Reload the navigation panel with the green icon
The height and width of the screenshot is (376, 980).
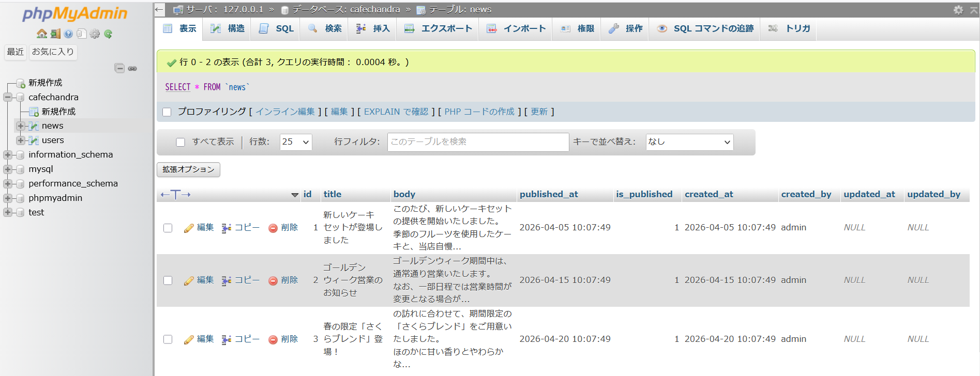point(108,34)
